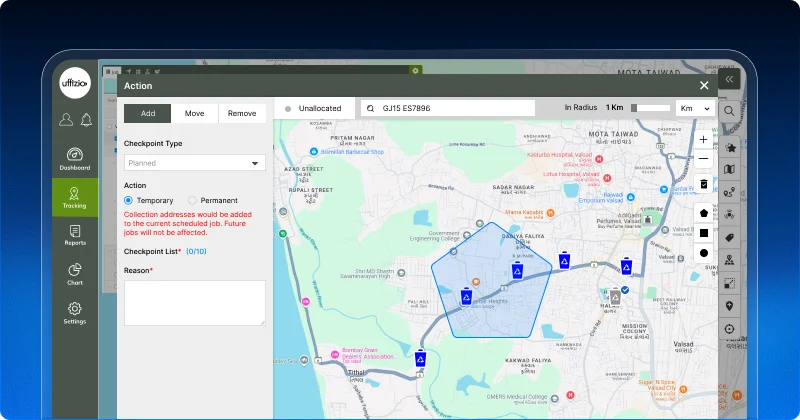Click the Unallocated status indicator
The image size is (800, 420).
pos(313,108)
